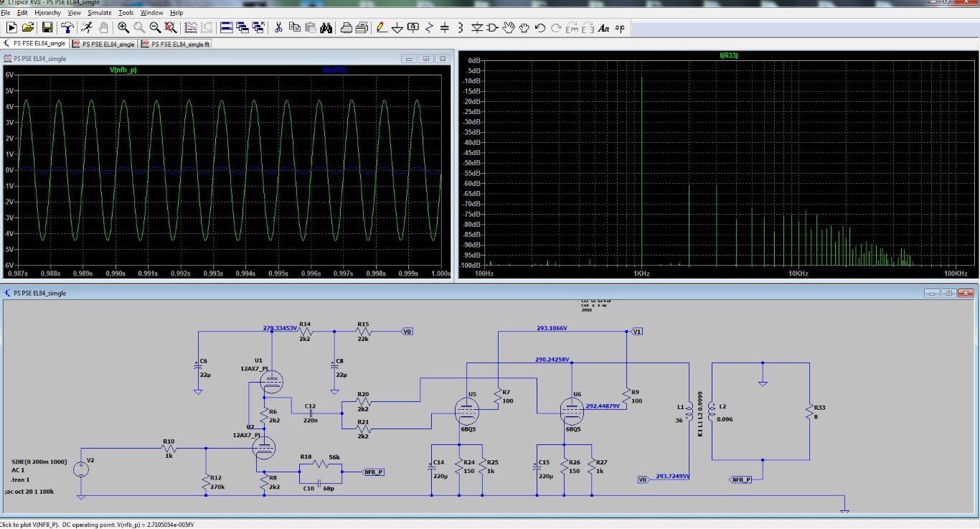Click the U6 6BQ5 tube symbol
Screen dimensions: 980x529
pos(572,410)
